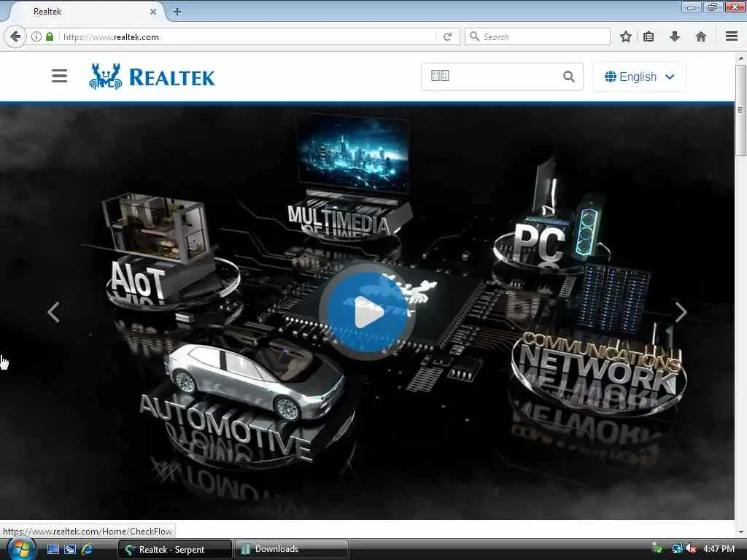Go back with the browser back arrow
The width and height of the screenshot is (747, 560).
[15, 36]
